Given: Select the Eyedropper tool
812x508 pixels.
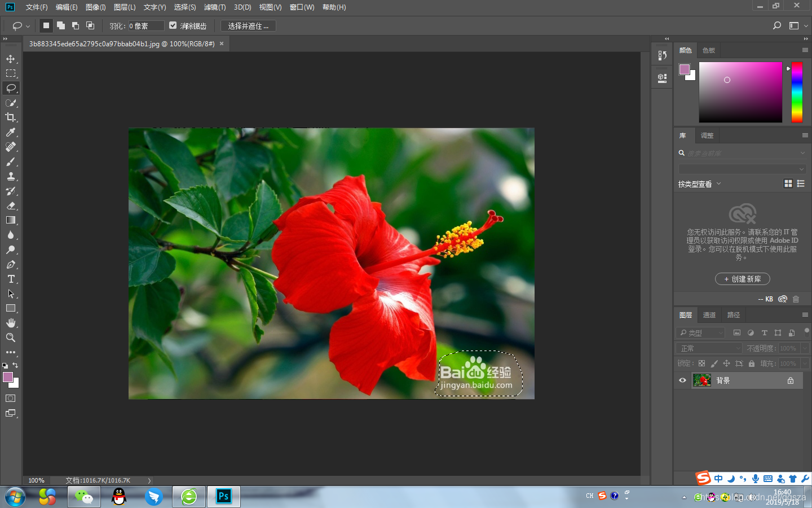Looking at the screenshot, I should [11, 132].
